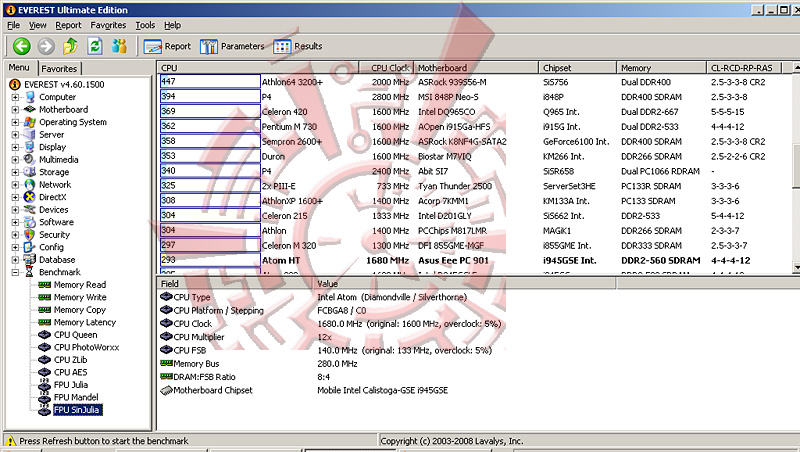
Task: Open the View menu
Action: click(37, 25)
